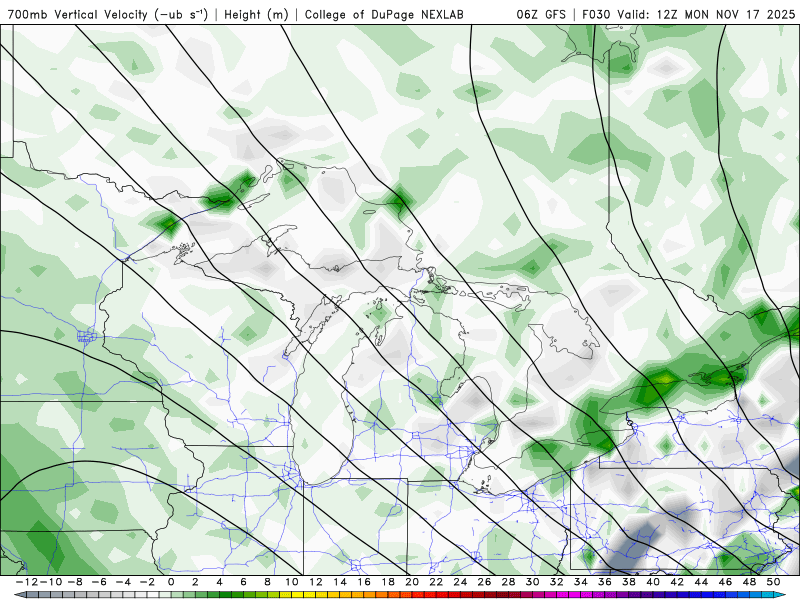800x600 pixels.
Task: Click the '-4' color scale label
Action: pyautogui.click(x=123, y=582)
